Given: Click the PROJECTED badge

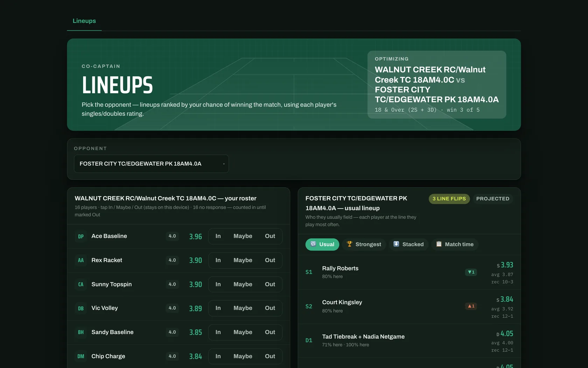Looking at the screenshot, I should [493, 199].
